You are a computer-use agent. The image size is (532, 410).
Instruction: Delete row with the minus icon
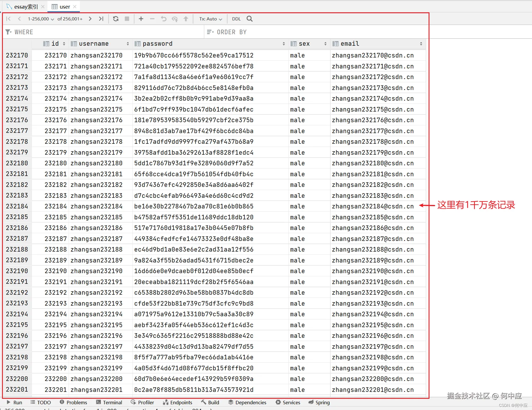pos(152,19)
